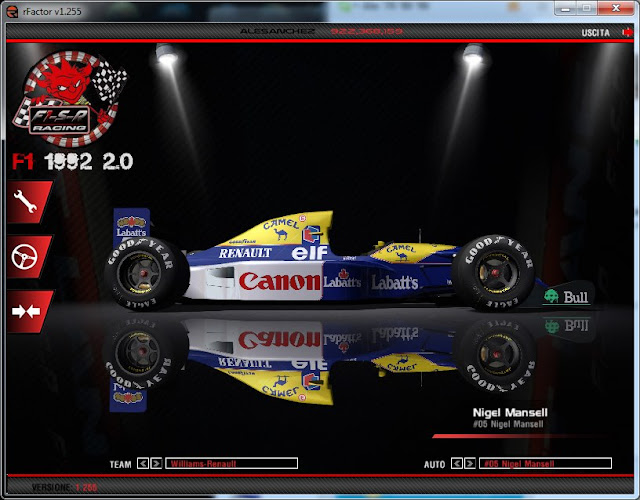Click the rFactor title bar icon
640x500 pixels.
[13, 11]
